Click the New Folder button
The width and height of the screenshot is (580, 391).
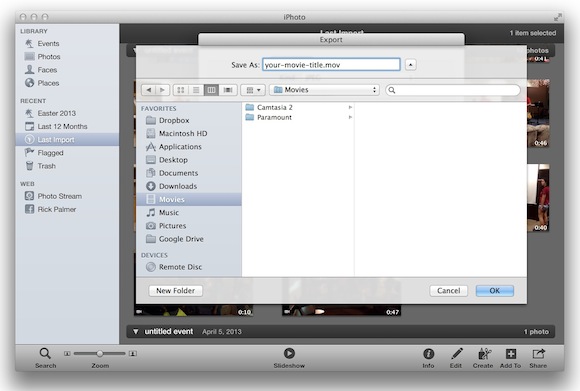[176, 291]
